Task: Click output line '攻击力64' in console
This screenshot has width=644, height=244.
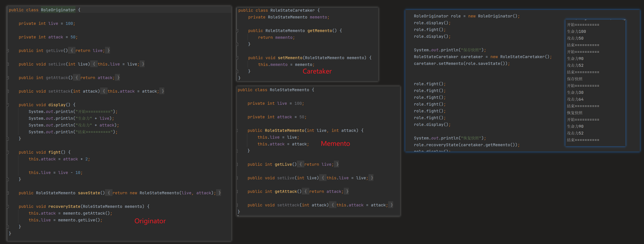Action: (575, 99)
